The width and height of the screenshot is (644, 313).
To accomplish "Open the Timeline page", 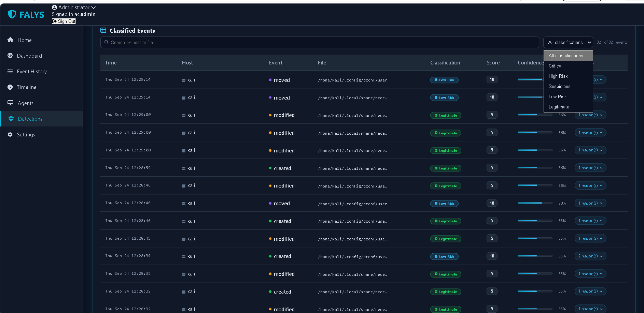I will coord(42,87).
